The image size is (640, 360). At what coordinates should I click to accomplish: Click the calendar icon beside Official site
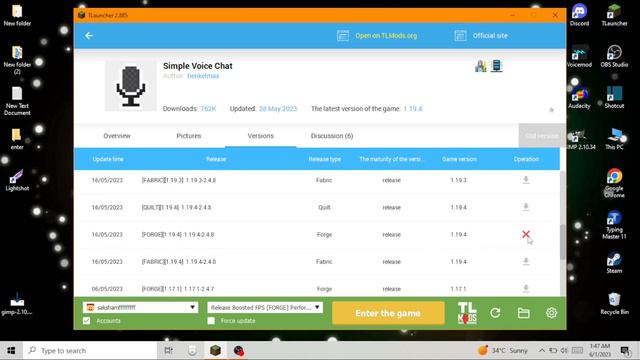click(x=460, y=36)
